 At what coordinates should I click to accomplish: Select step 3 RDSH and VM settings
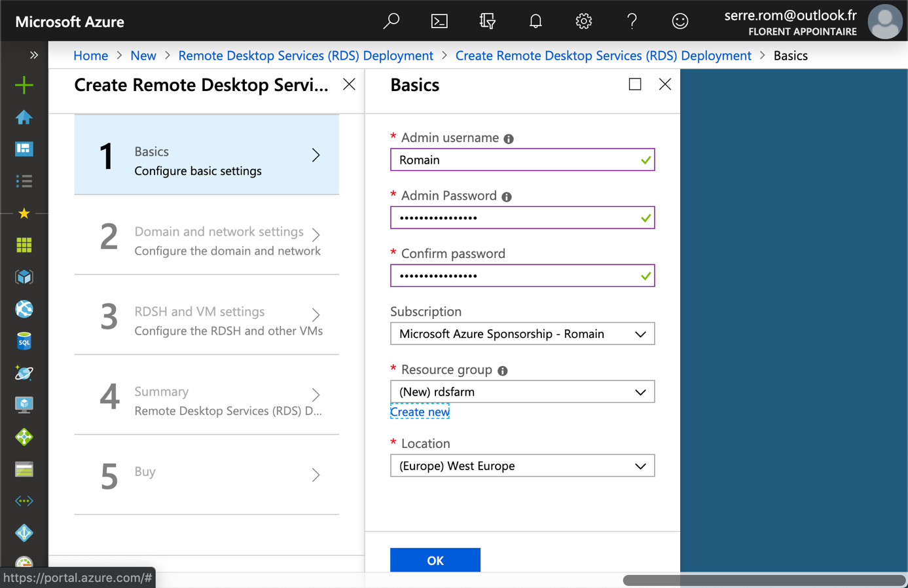[207, 316]
